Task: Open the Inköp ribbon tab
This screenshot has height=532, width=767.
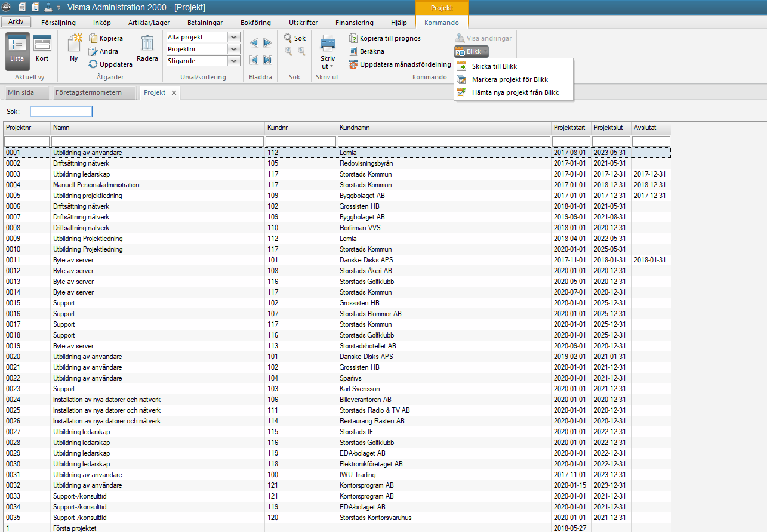Action: [102, 23]
